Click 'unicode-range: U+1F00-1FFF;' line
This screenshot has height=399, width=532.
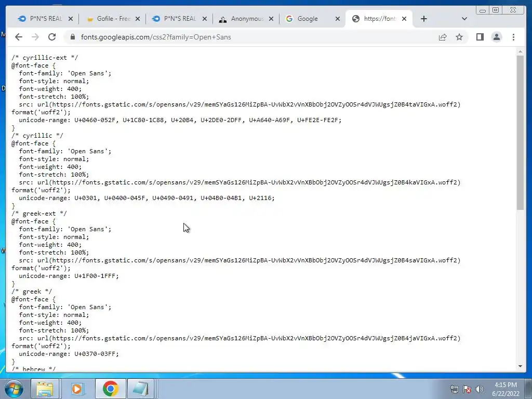pos(69,276)
